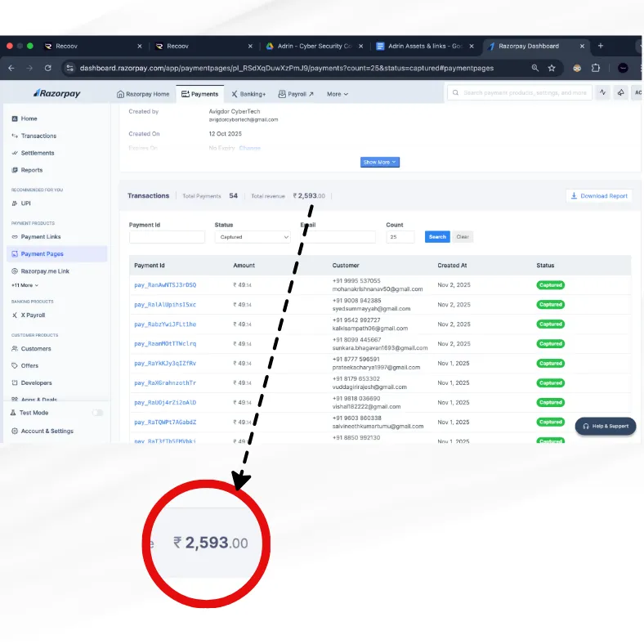This screenshot has width=644, height=644.
Task: Toggle the Test Mode switch
Action: pos(98,413)
